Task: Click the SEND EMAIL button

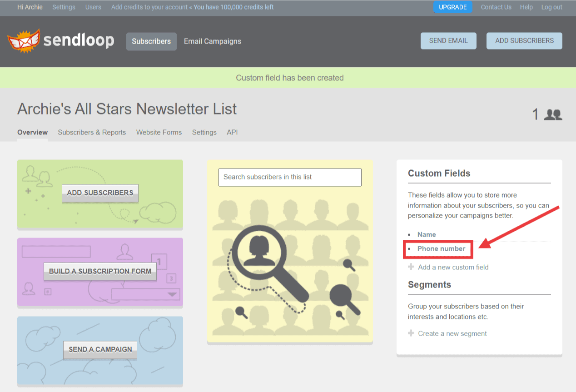Action: (x=448, y=40)
